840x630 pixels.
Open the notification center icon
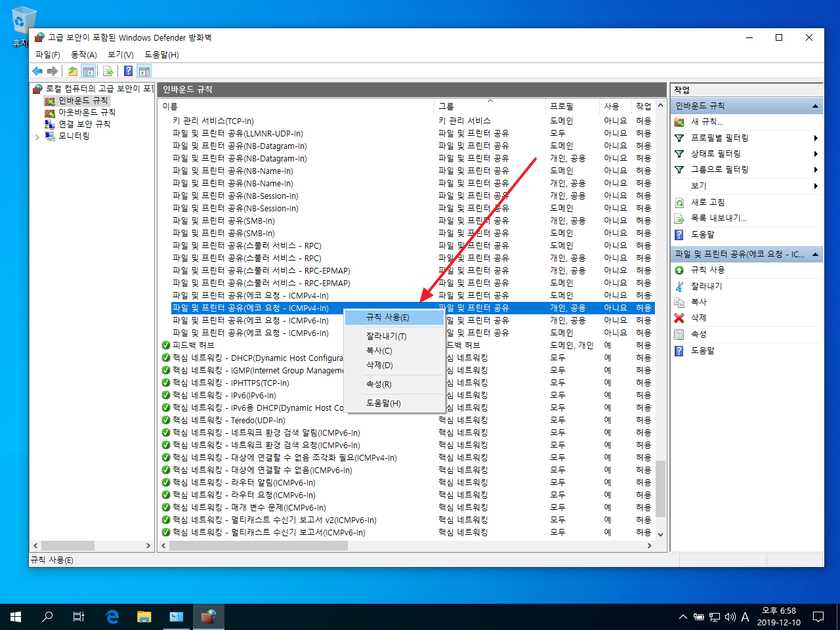(x=818, y=617)
